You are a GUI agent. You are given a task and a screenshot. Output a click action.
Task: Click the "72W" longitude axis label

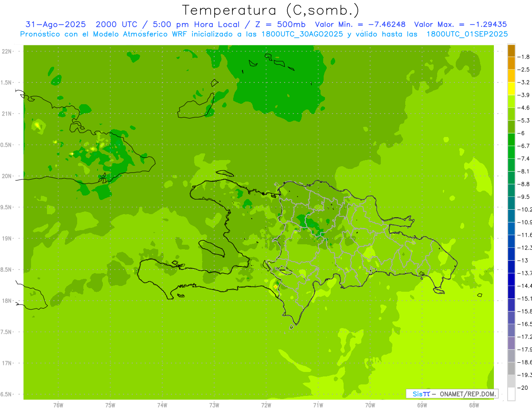[x=266, y=405]
